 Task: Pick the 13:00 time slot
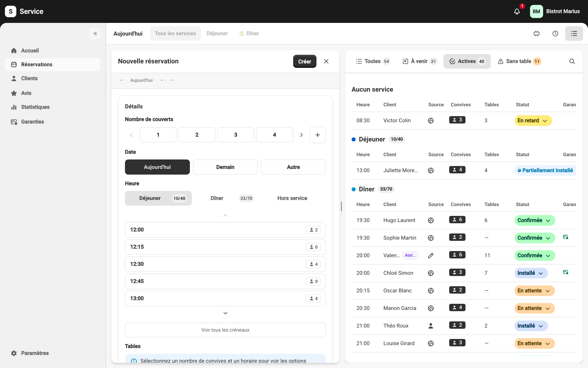pos(225,298)
